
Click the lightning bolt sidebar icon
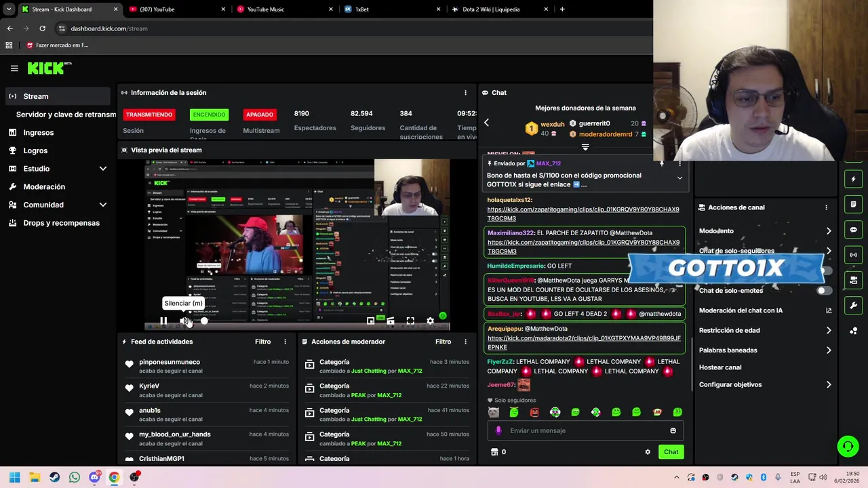pyautogui.click(x=854, y=179)
